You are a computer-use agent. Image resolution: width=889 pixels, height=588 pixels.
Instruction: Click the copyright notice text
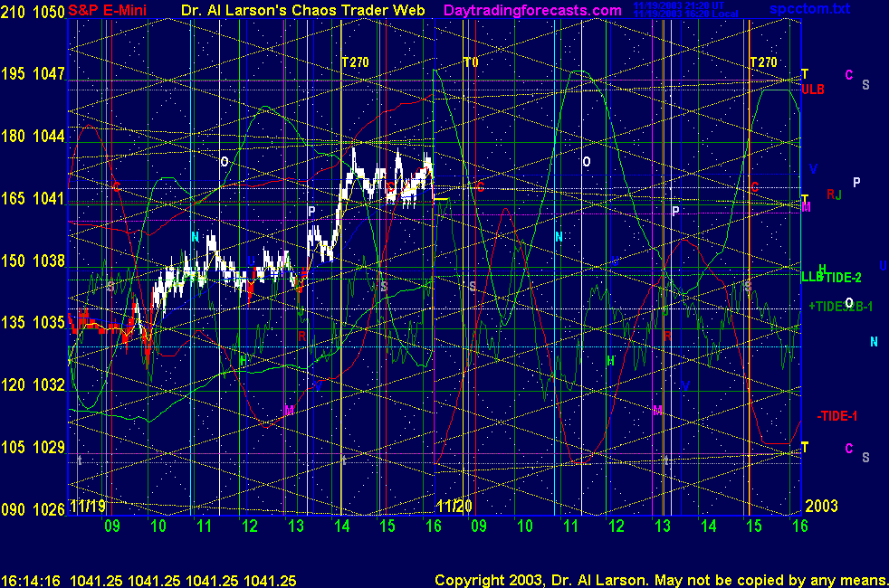click(x=659, y=579)
